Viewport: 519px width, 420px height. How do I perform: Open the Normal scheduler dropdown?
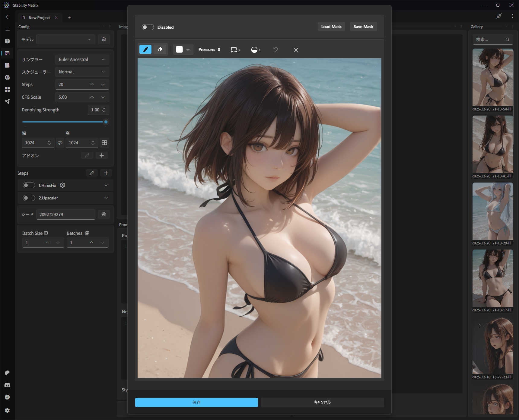(x=82, y=72)
